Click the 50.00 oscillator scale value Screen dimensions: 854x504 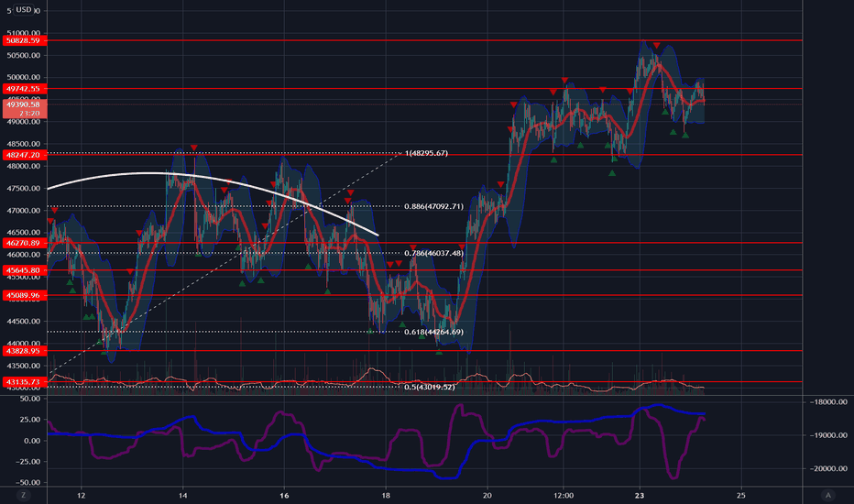coord(29,399)
